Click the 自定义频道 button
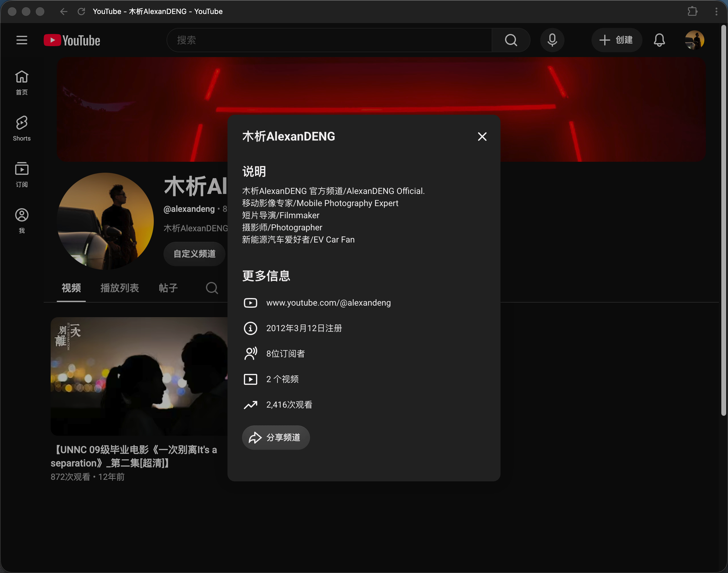The image size is (728, 573). point(194,254)
